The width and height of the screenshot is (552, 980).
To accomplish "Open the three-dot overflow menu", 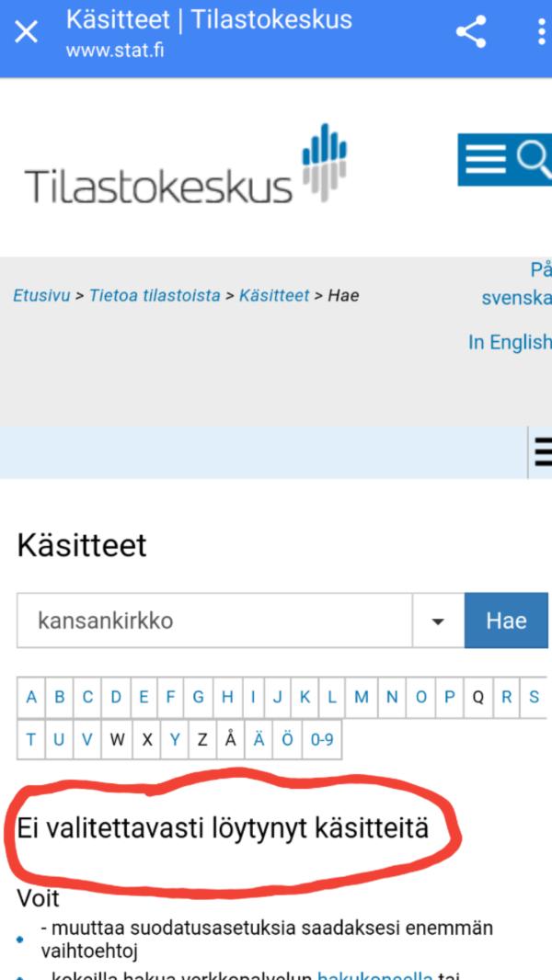I will tap(541, 32).
